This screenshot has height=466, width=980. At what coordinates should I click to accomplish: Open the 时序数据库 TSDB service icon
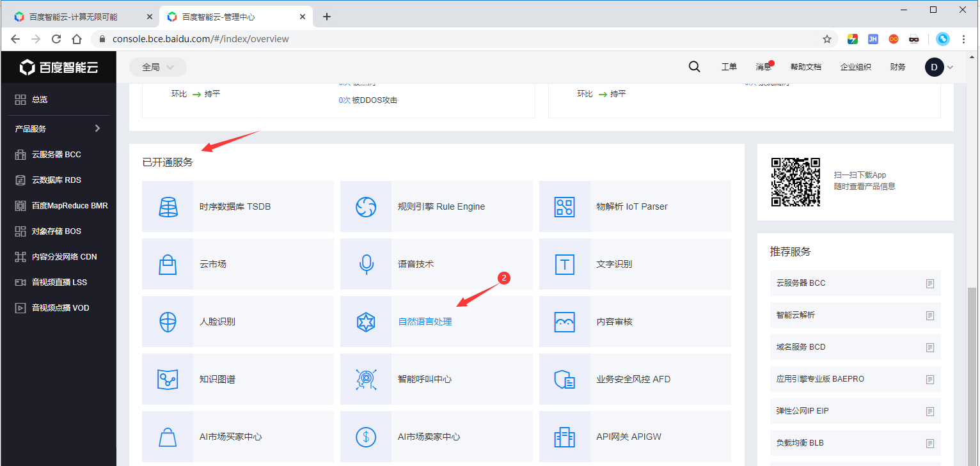(168, 206)
